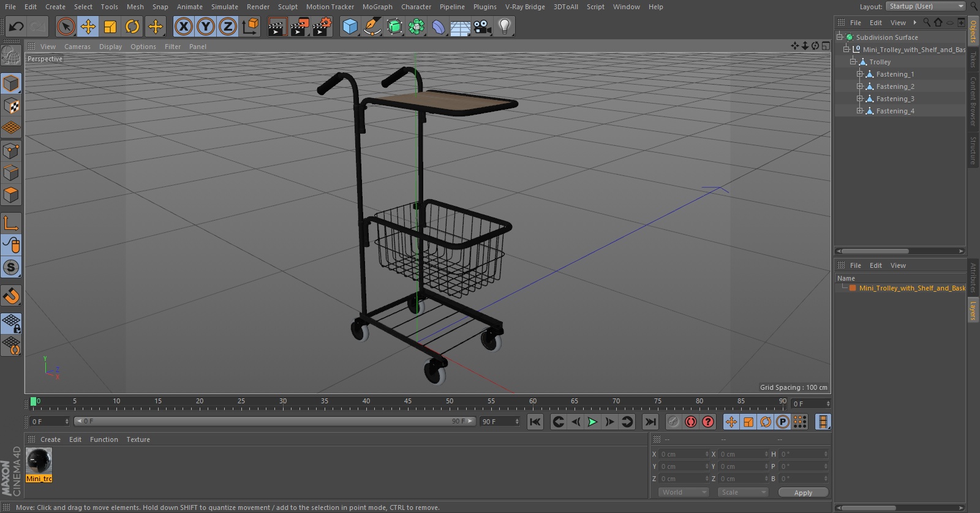Add a Floor environment object
Image resolution: width=980 pixels, height=513 pixels.
tap(461, 26)
